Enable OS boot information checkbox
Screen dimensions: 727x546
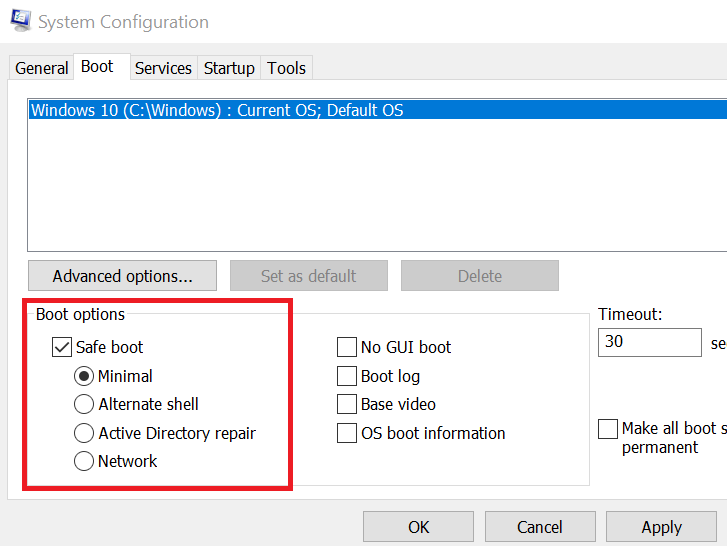click(x=347, y=433)
